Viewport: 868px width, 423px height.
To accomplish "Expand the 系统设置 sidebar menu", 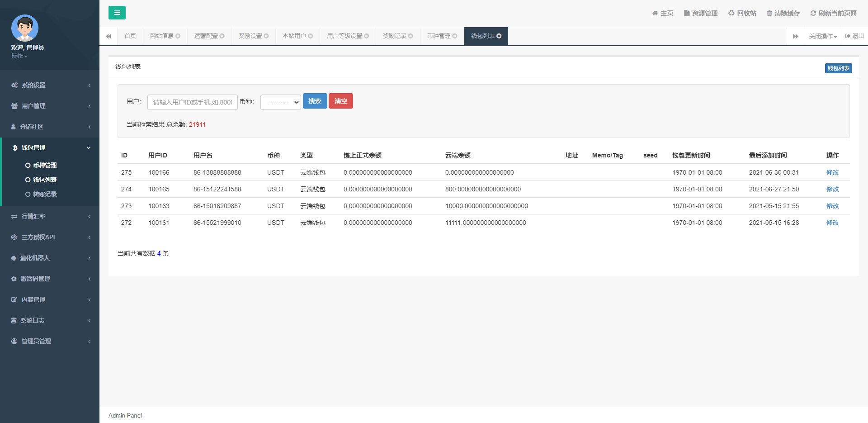I will click(x=50, y=85).
